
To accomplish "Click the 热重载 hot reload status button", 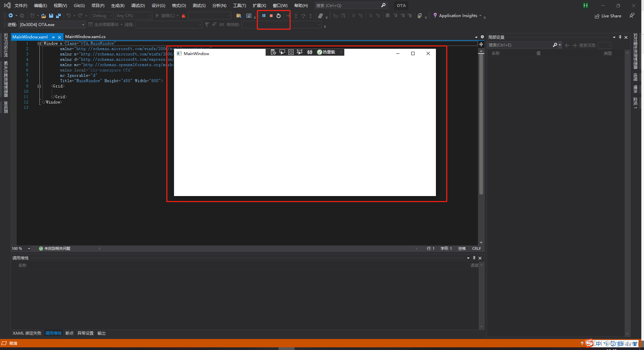I will point(326,52).
